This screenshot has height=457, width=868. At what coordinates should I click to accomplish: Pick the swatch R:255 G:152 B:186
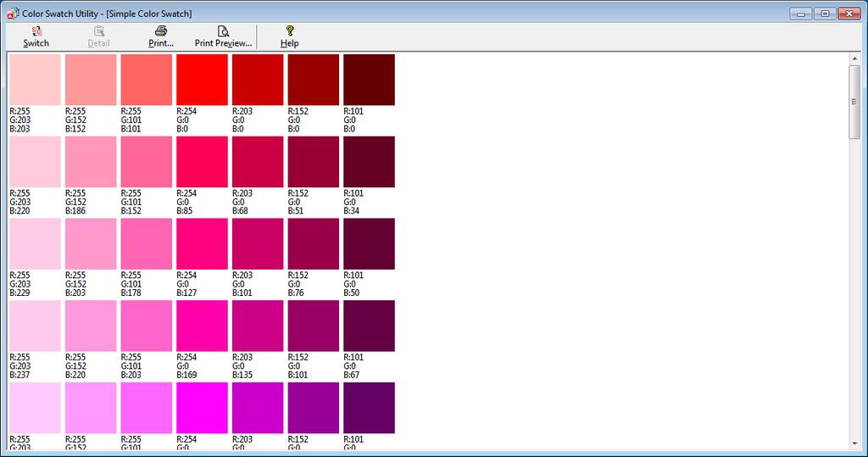(91, 162)
